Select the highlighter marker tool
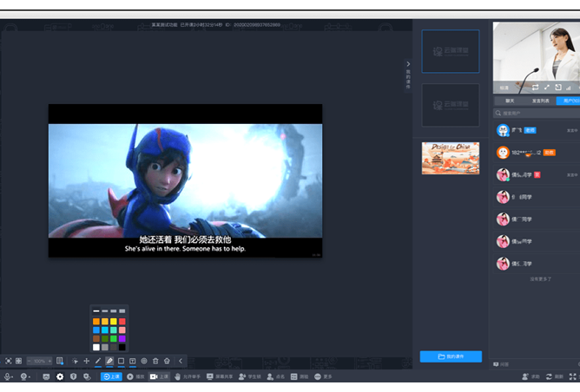 (109, 361)
